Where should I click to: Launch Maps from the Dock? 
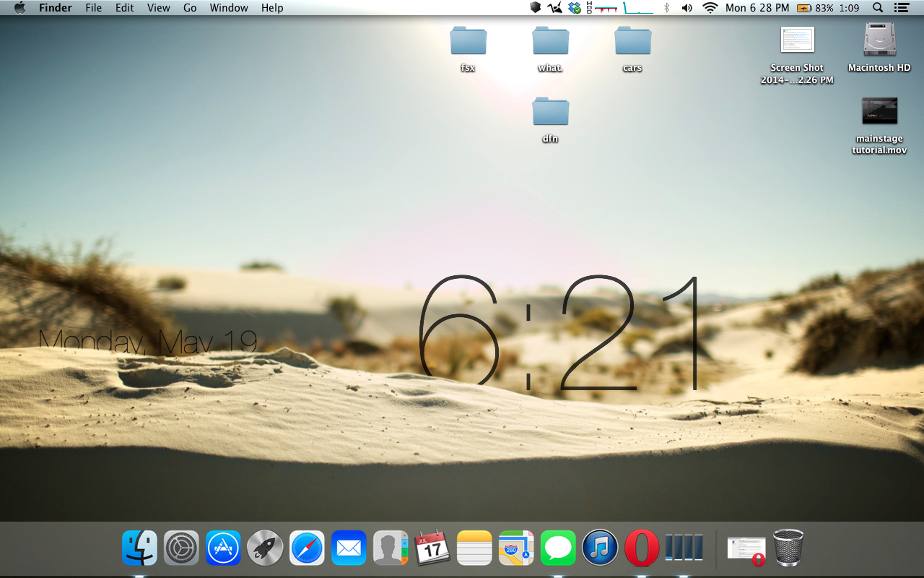(516, 548)
